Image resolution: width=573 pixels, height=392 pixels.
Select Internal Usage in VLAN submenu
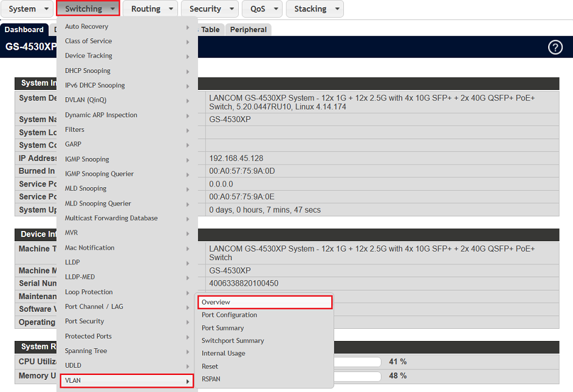click(223, 353)
